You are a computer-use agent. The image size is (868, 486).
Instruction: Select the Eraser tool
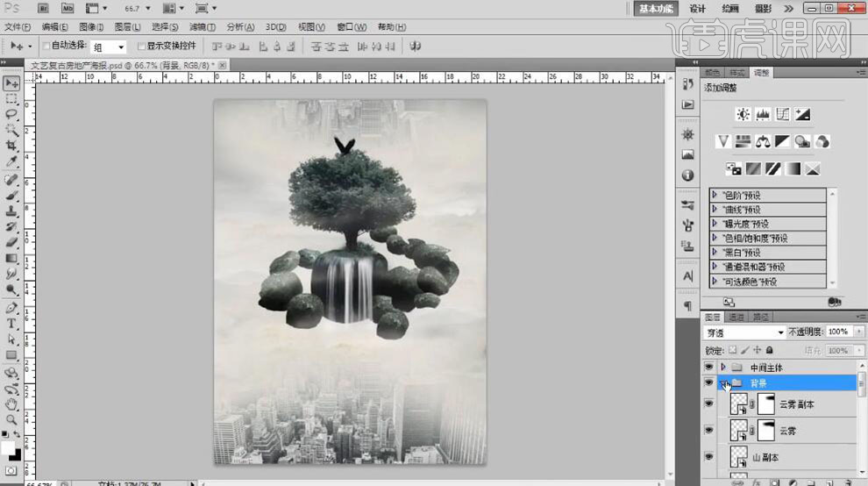click(x=11, y=242)
